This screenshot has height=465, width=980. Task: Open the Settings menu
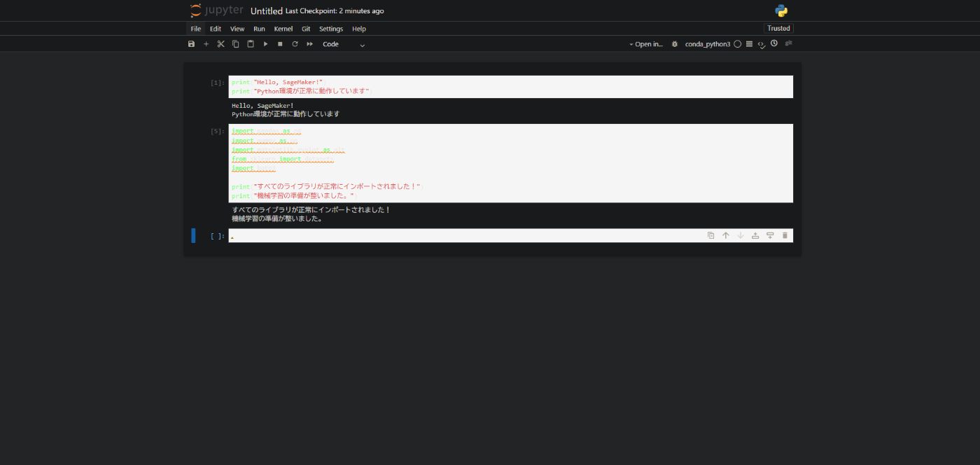coord(331,29)
